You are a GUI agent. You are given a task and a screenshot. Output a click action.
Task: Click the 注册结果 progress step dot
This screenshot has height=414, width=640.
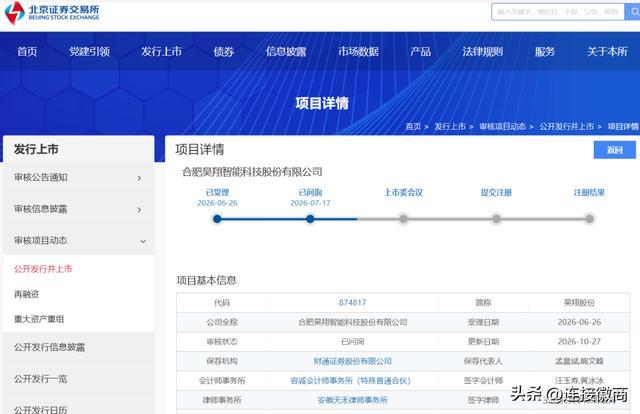click(x=589, y=219)
